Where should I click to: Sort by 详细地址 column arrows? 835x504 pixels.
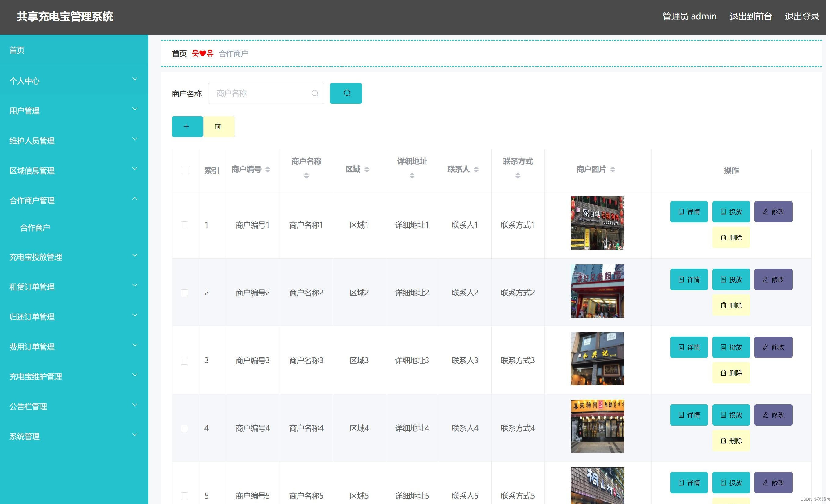click(x=412, y=175)
